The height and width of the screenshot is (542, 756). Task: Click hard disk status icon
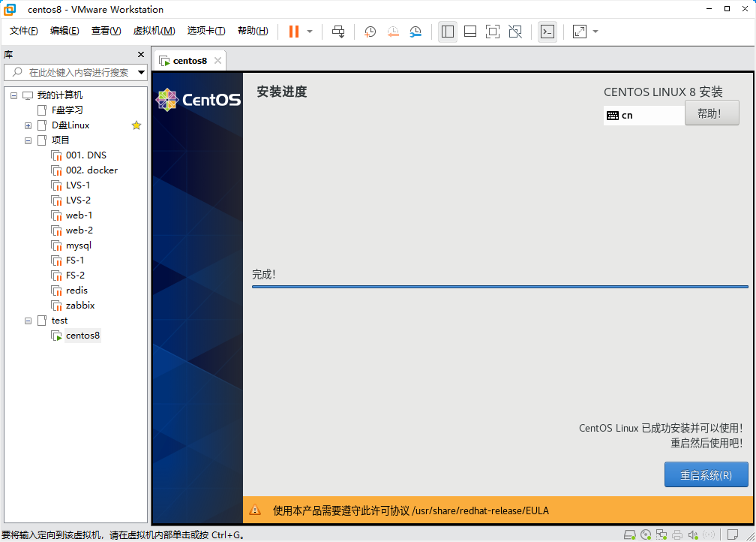tap(630, 534)
